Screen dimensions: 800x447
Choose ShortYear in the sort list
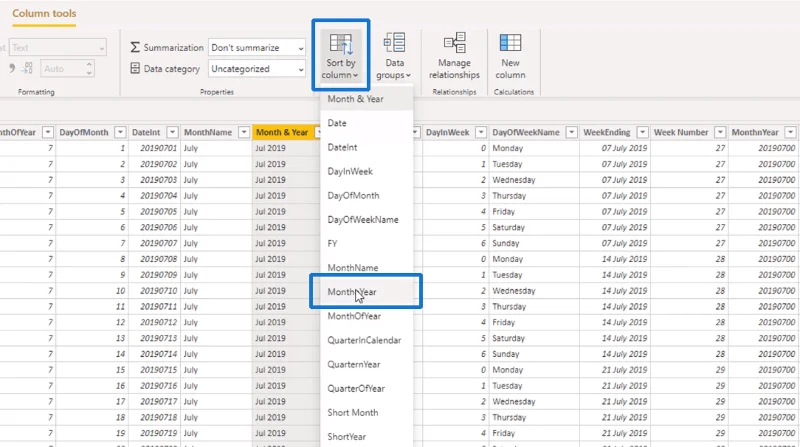(x=366, y=436)
